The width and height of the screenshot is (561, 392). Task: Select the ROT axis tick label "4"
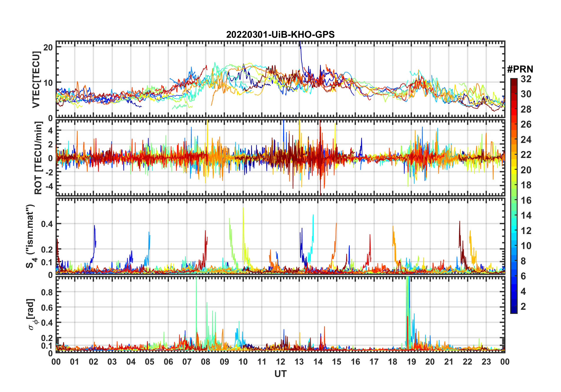(50, 130)
